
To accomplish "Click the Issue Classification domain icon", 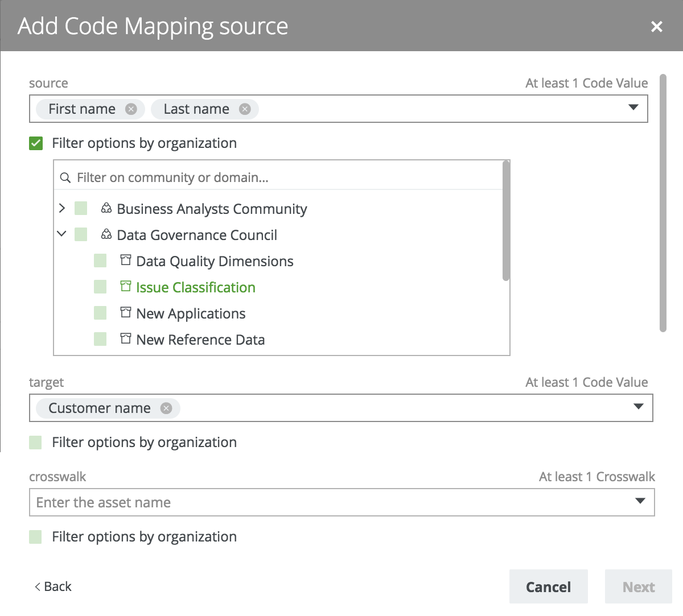I will [x=126, y=287].
